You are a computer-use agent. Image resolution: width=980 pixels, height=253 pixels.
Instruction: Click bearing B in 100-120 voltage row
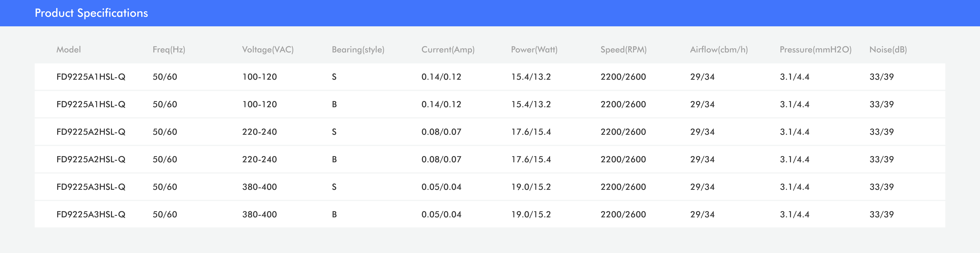coord(334,104)
